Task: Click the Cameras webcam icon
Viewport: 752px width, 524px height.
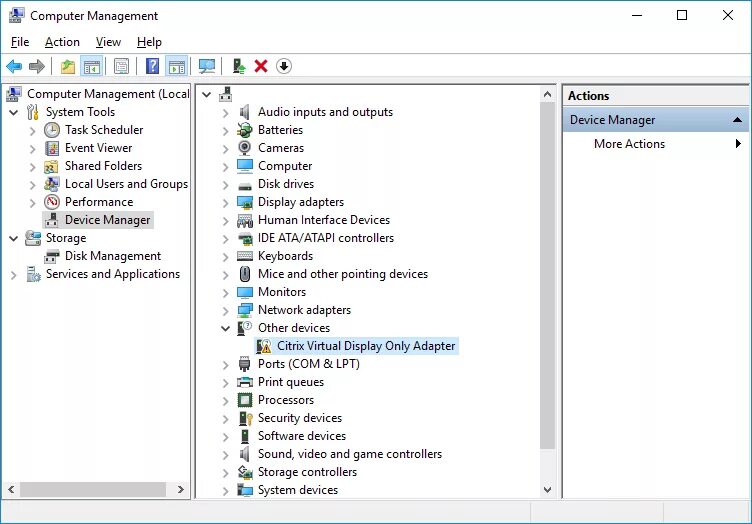Action: click(245, 148)
